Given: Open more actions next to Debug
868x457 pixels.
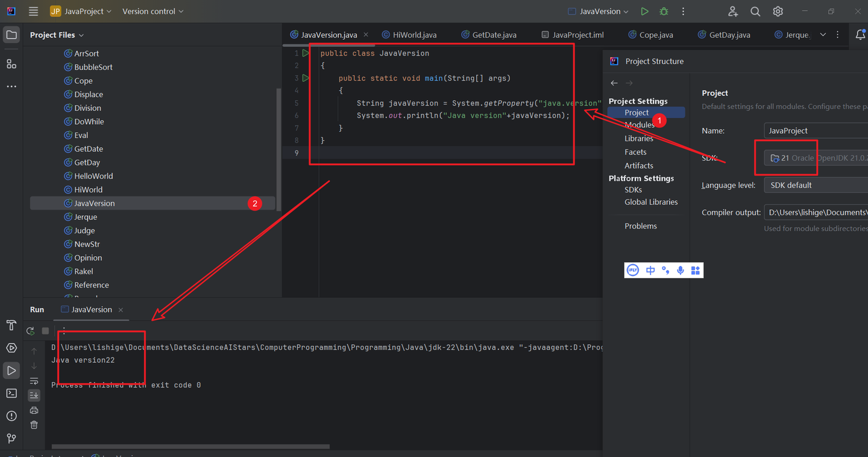Looking at the screenshot, I should [683, 11].
